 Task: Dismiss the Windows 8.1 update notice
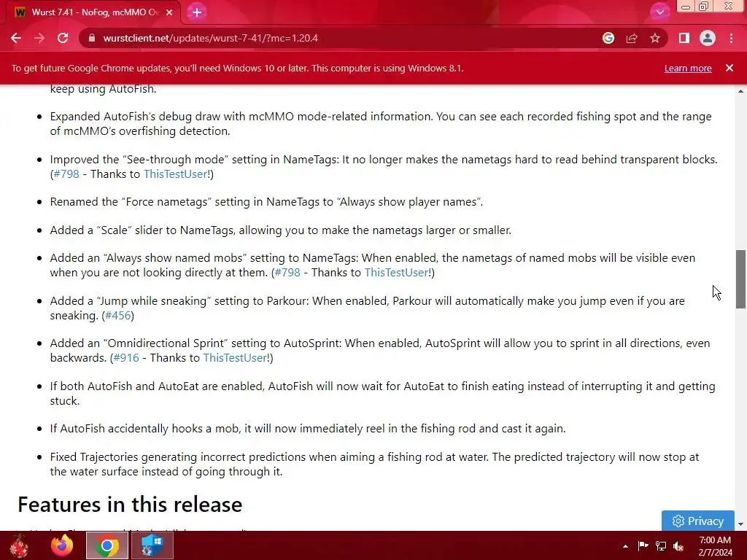[x=729, y=68]
